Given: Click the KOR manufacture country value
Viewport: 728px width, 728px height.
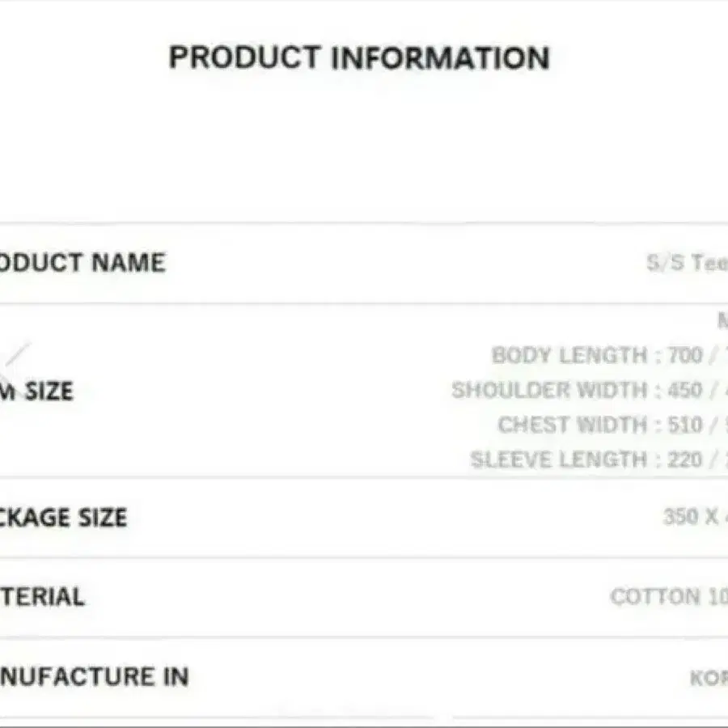Looking at the screenshot, I should [708, 677].
